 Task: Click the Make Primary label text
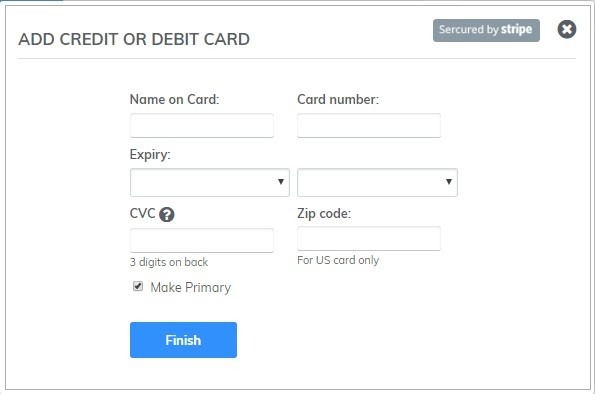190,287
